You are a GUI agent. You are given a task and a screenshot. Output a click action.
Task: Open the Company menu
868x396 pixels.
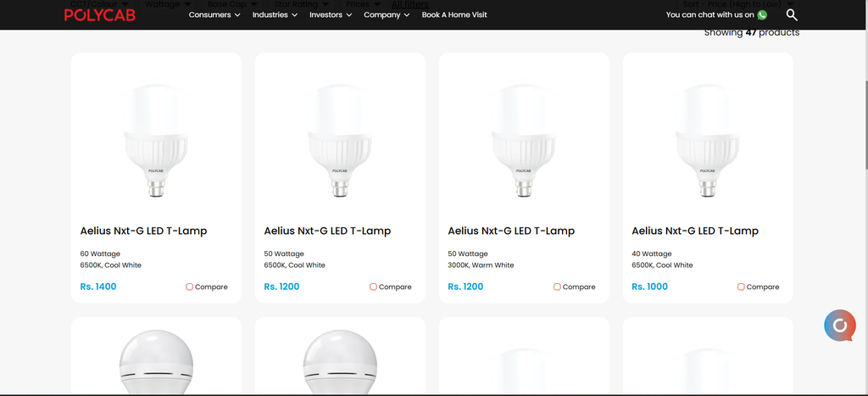[387, 15]
